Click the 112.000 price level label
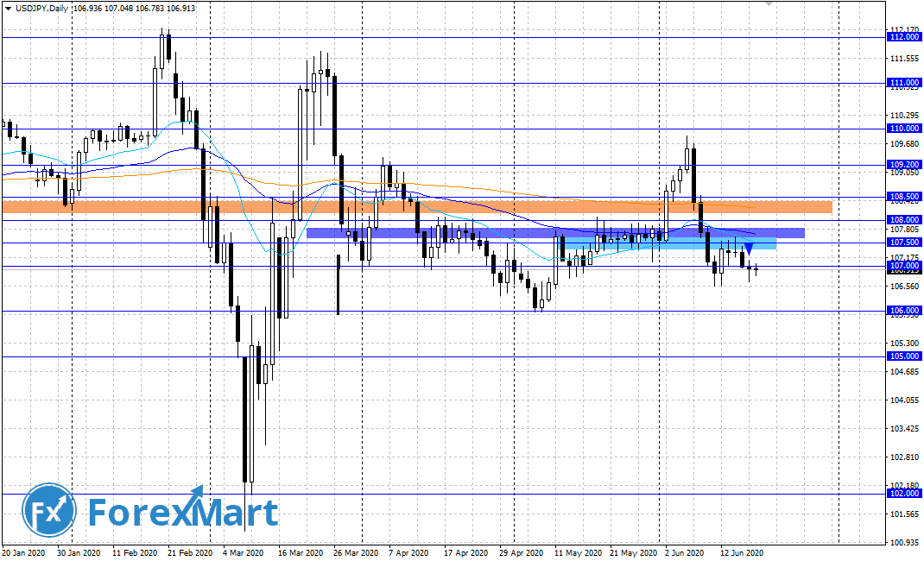The height and width of the screenshot is (561, 924). click(x=903, y=37)
